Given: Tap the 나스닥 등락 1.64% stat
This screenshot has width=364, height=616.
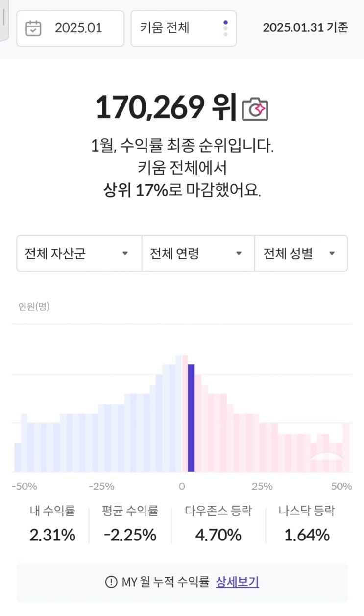Looking at the screenshot, I should coord(307,524).
